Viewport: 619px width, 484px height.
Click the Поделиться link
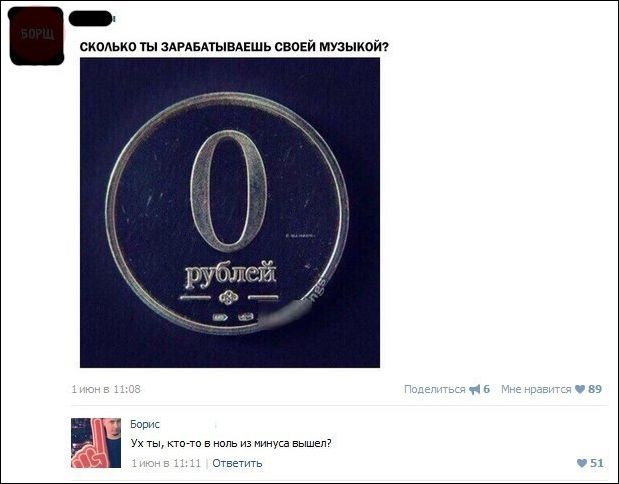[x=435, y=390]
